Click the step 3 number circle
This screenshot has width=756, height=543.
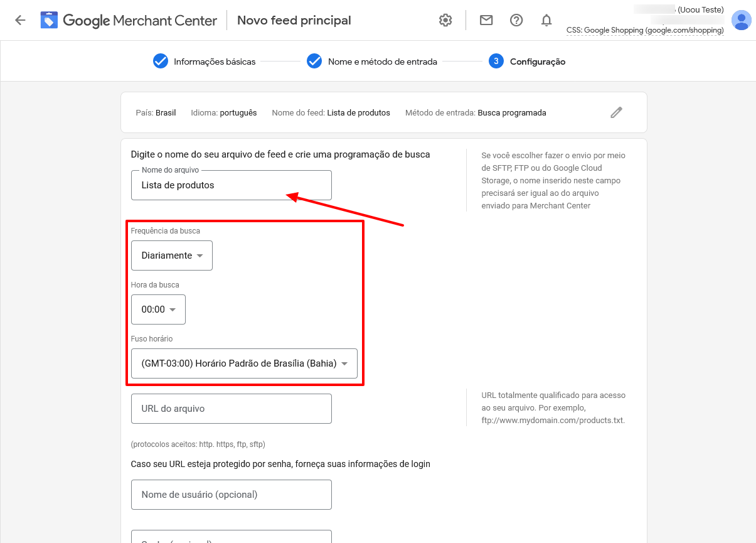click(496, 62)
